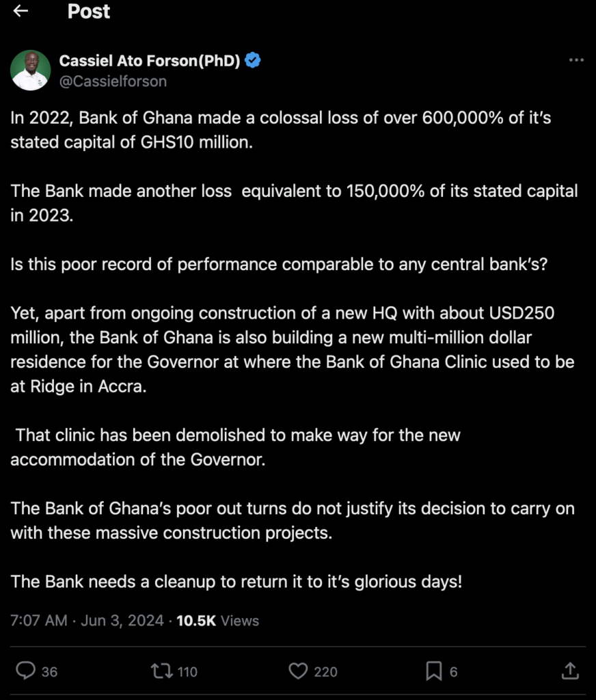Image resolution: width=596 pixels, height=700 pixels.
Task: Go back using the left arrow
Action: [x=21, y=12]
